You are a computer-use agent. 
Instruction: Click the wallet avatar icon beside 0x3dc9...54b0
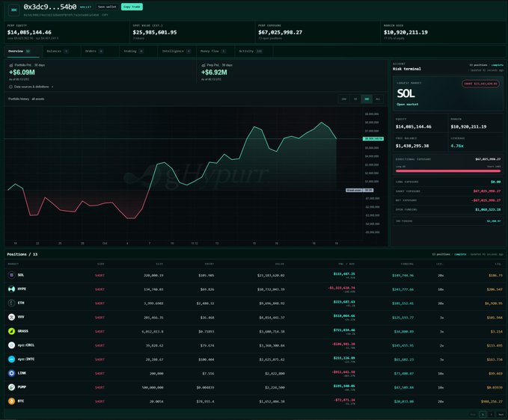[x=14, y=10]
